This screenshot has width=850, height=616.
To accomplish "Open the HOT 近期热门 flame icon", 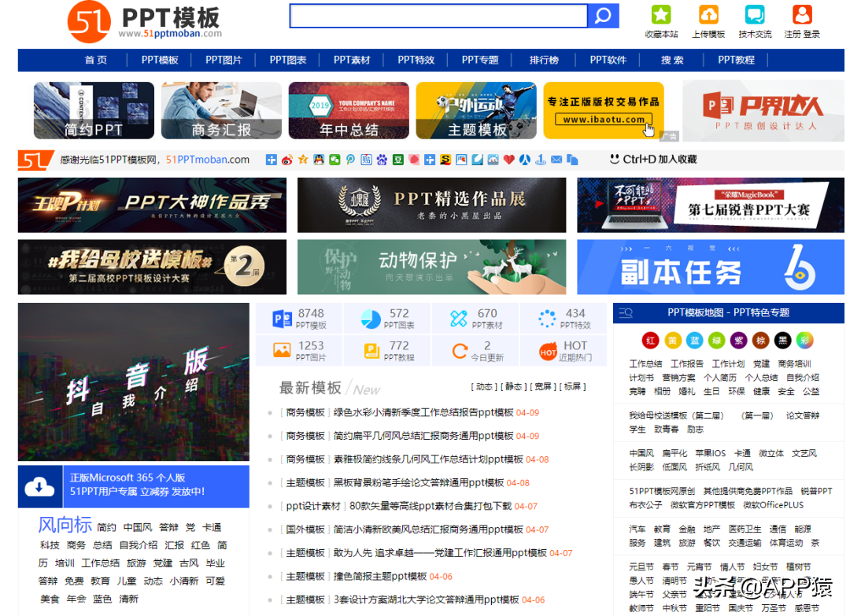I will (x=549, y=351).
